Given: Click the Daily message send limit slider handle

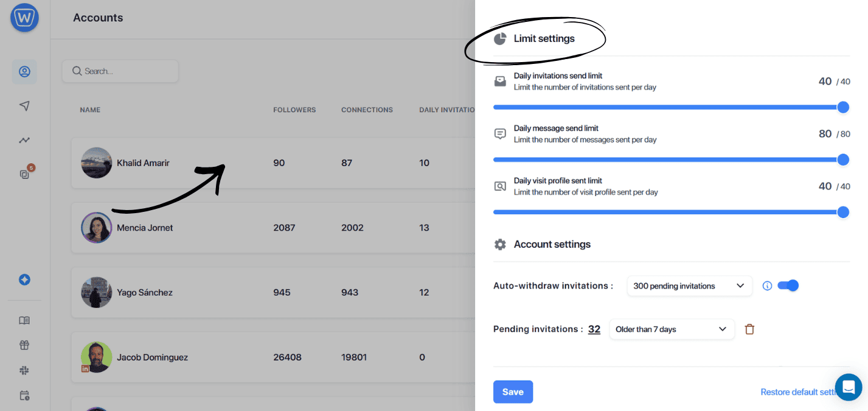Looking at the screenshot, I should pos(843,160).
